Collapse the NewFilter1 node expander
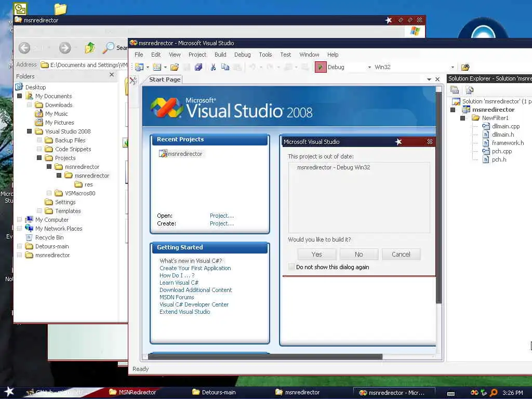The image size is (532, 399). [x=462, y=118]
